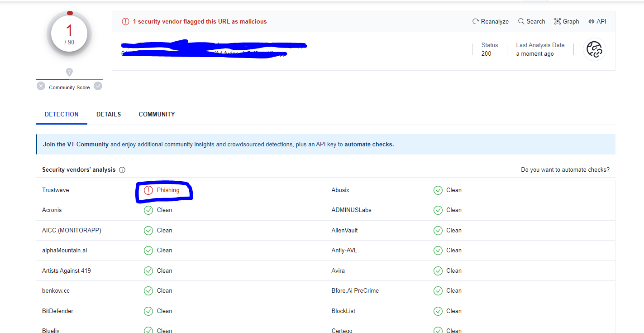Viewport: 644px width, 333px height.
Task: Click the magnifier Search icon
Action: pyautogui.click(x=521, y=21)
